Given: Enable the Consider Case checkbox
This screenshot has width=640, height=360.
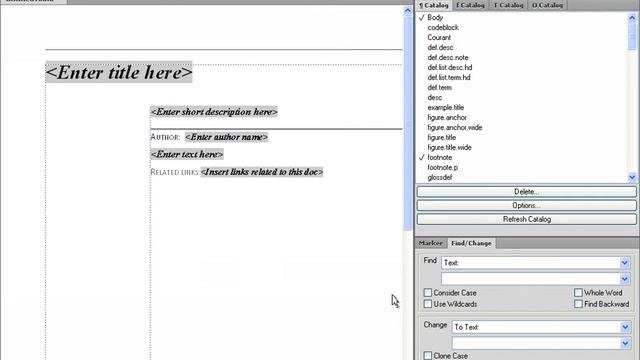Looking at the screenshot, I should coord(428,293).
